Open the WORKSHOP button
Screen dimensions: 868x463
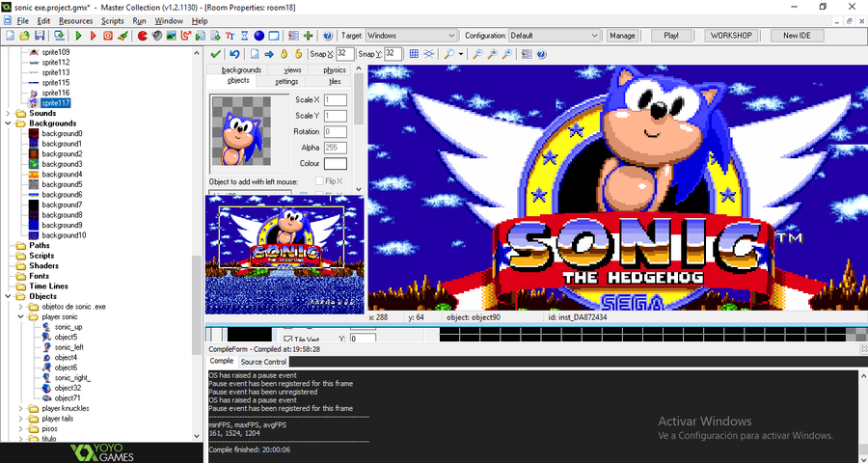(x=731, y=36)
